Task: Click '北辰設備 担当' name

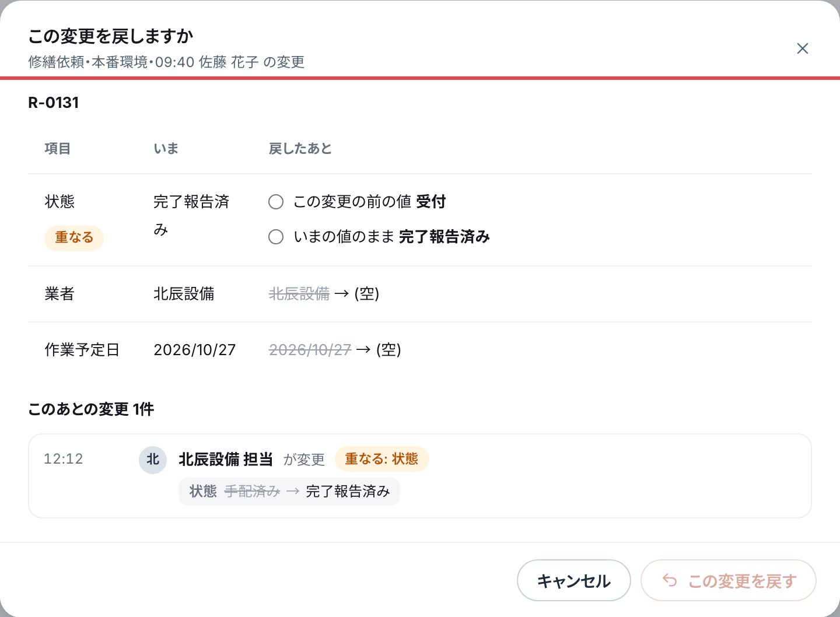Action: point(226,460)
